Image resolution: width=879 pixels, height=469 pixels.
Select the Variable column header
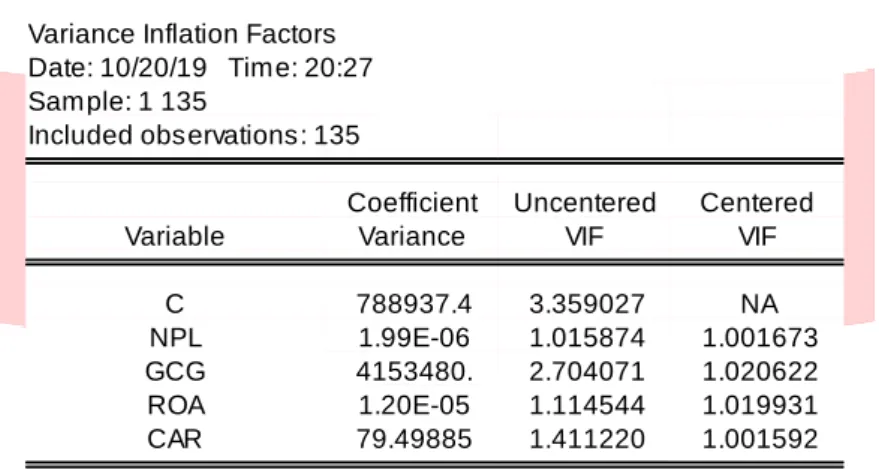coord(174,236)
